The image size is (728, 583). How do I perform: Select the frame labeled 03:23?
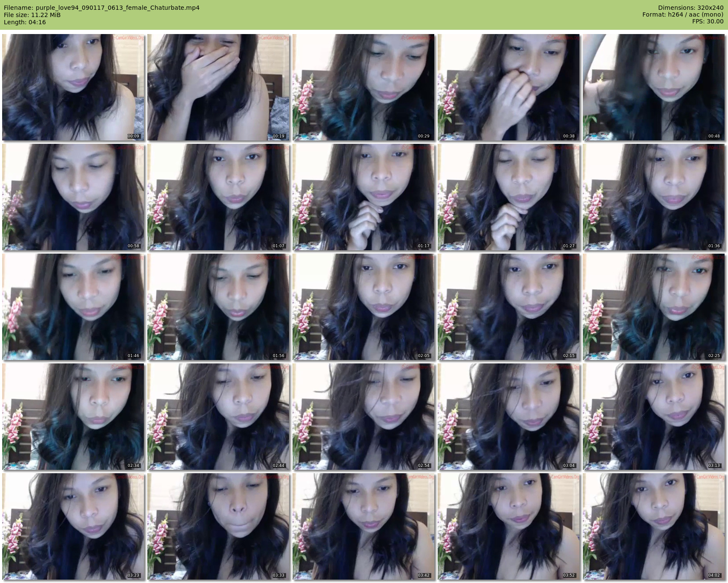tap(73, 526)
